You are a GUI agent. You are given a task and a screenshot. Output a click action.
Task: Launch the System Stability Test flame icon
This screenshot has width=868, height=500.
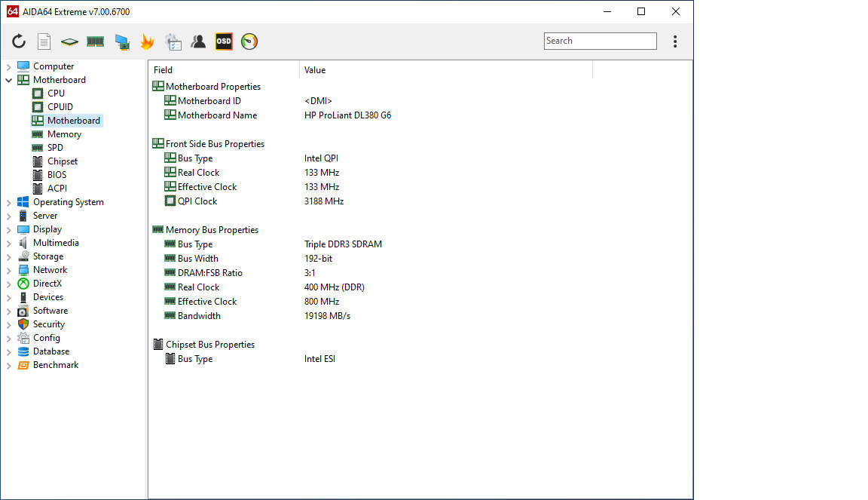click(x=148, y=41)
